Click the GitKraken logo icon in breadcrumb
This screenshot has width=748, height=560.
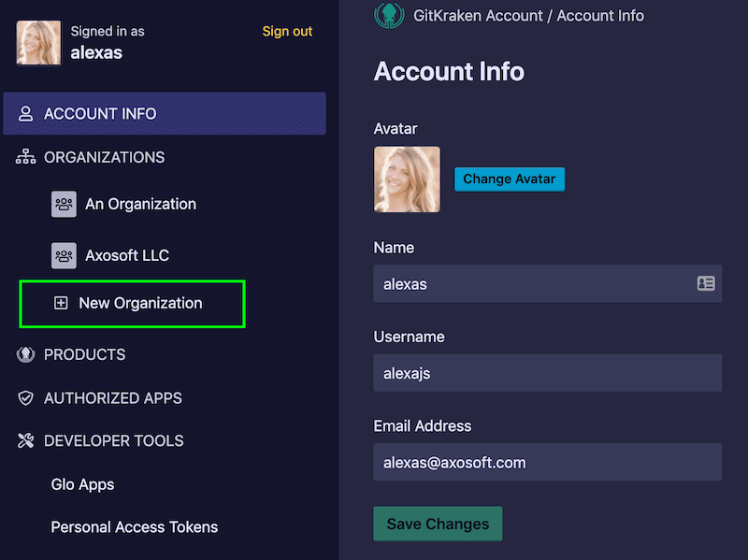coord(389,15)
